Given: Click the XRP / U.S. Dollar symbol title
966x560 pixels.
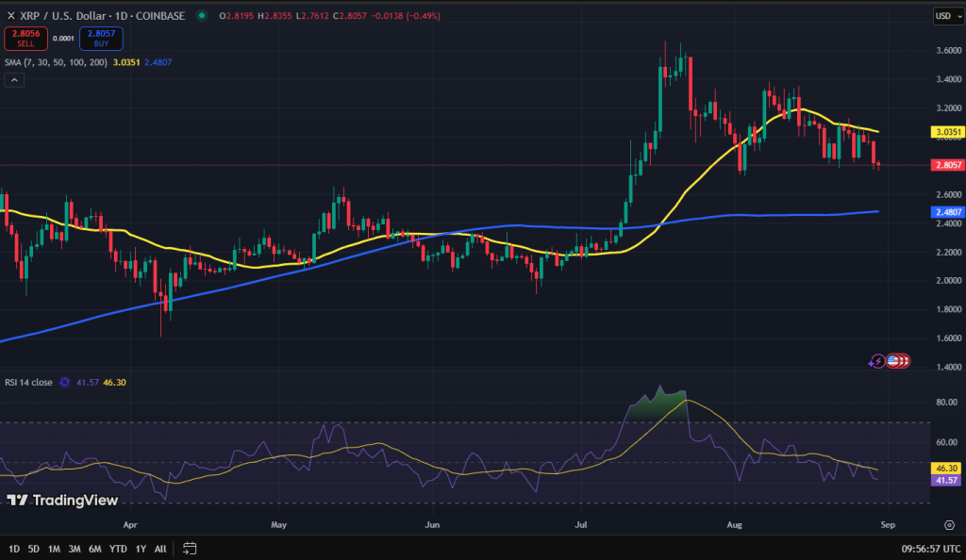Looking at the screenshot, I should pos(102,16).
